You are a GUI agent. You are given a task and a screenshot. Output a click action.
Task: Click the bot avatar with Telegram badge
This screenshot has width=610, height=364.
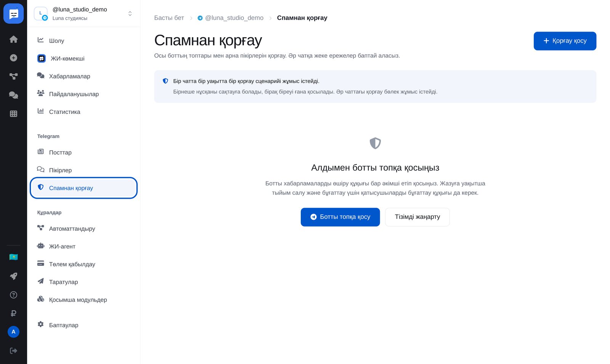(41, 14)
